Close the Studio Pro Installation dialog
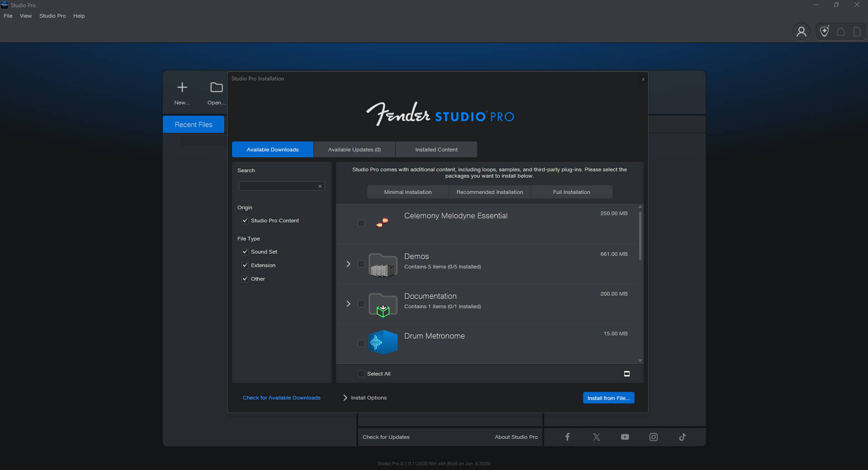The height and width of the screenshot is (470, 868). (x=643, y=79)
